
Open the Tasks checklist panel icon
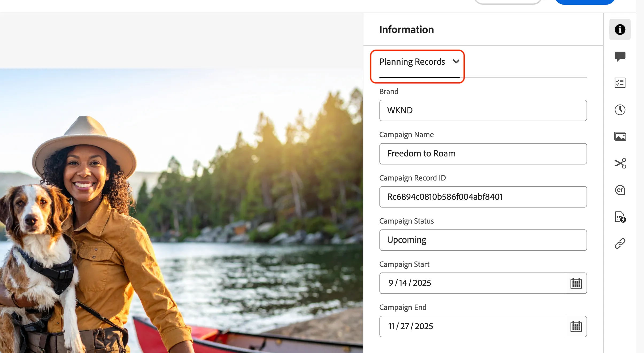620,83
